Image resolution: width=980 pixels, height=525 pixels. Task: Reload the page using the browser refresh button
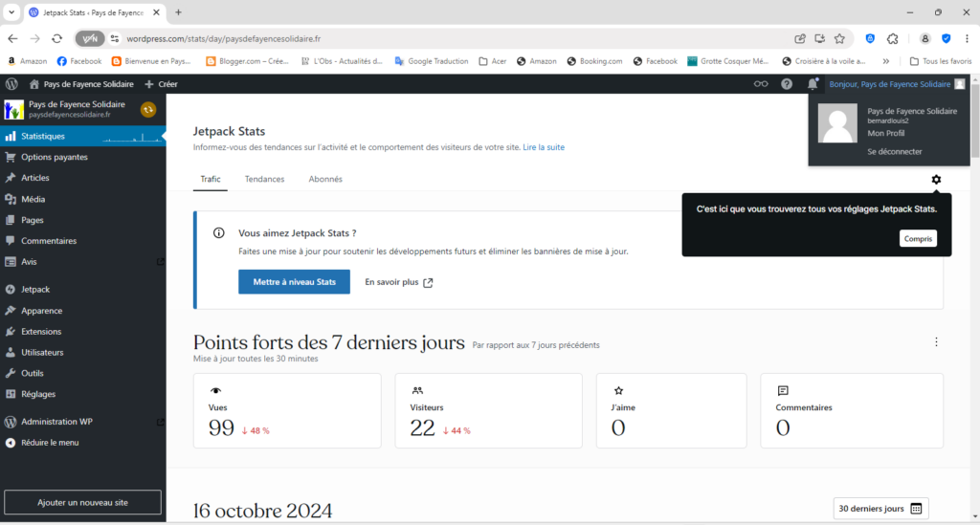click(56, 38)
